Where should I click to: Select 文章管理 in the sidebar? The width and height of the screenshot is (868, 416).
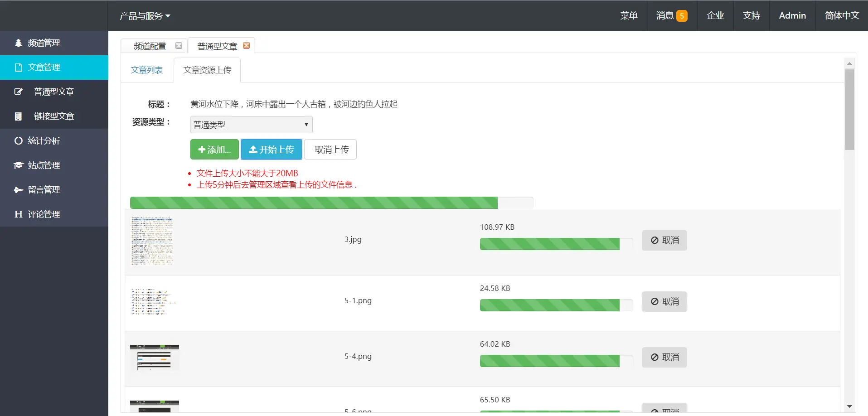pos(54,68)
